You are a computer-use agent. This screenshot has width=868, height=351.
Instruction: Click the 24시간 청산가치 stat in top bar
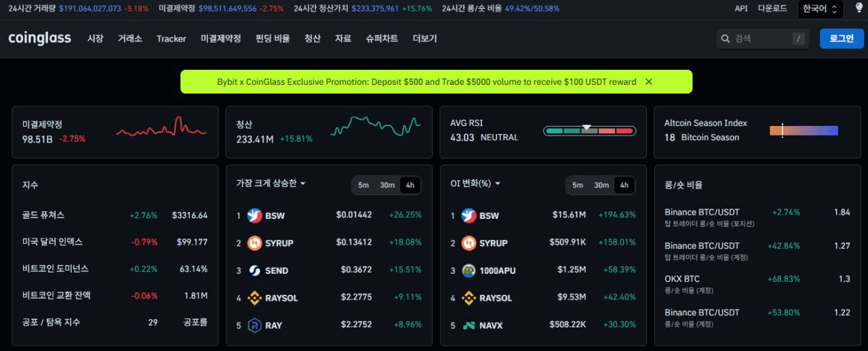(x=363, y=8)
